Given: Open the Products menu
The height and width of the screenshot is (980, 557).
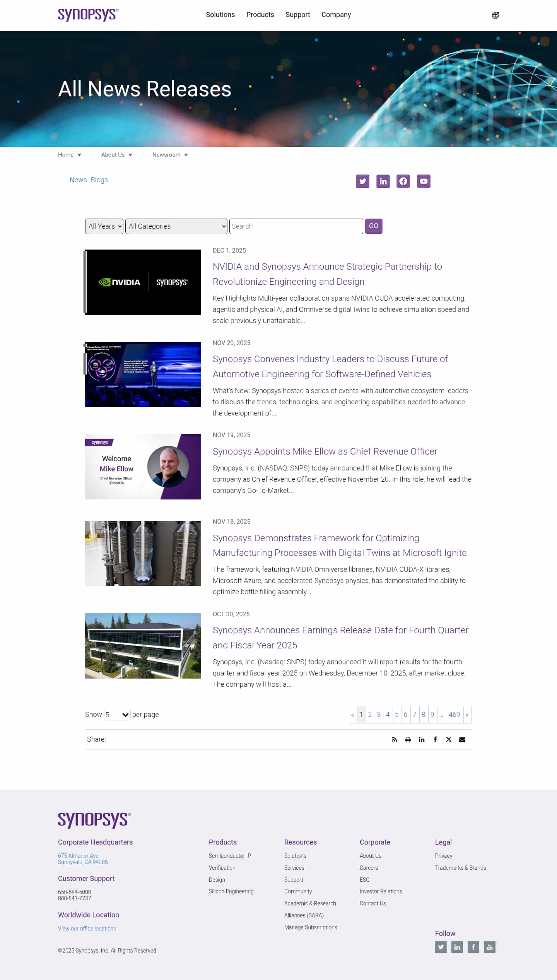Looking at the screenshot, I should tap(260, 15).
